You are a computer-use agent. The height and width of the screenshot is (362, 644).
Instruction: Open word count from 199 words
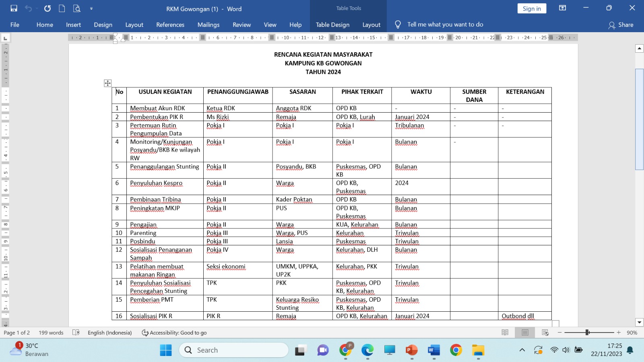pos(51,333)
